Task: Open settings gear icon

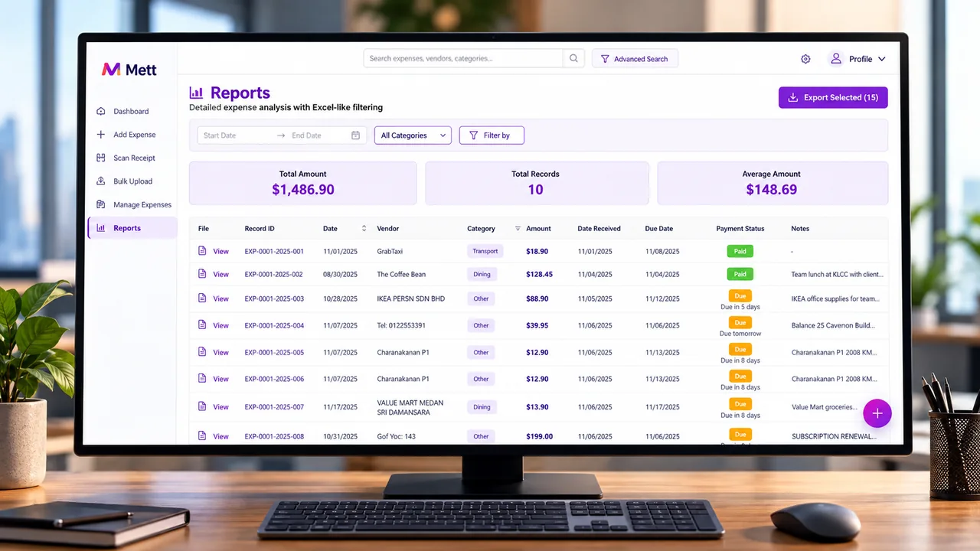Action: pos(805,59)
